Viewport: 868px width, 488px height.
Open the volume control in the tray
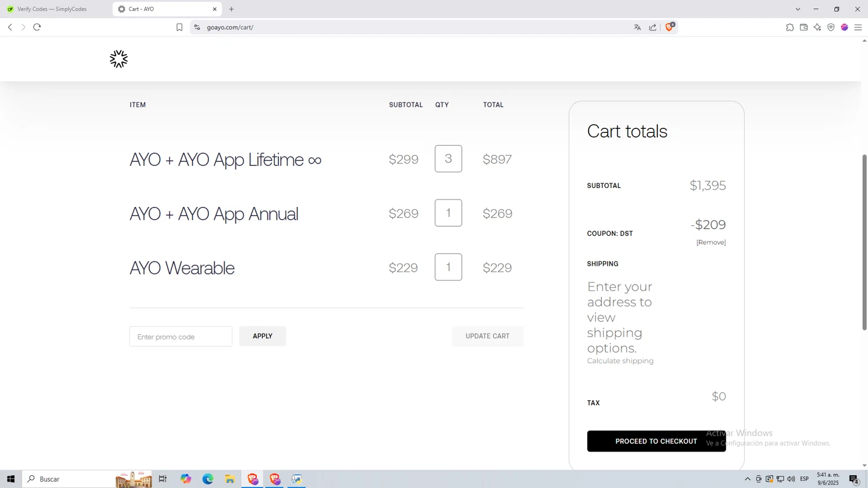(x=791, y=479)
